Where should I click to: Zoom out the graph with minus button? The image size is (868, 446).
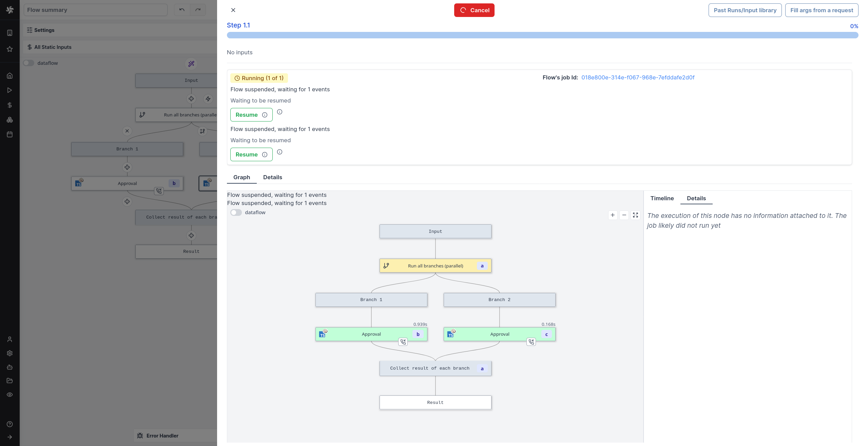(624, 215)
